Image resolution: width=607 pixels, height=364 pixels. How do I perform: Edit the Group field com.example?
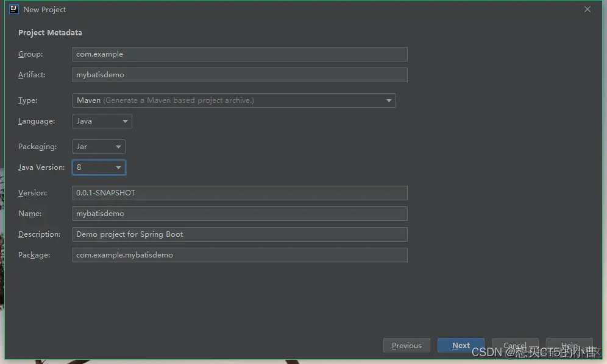[240, 54]
